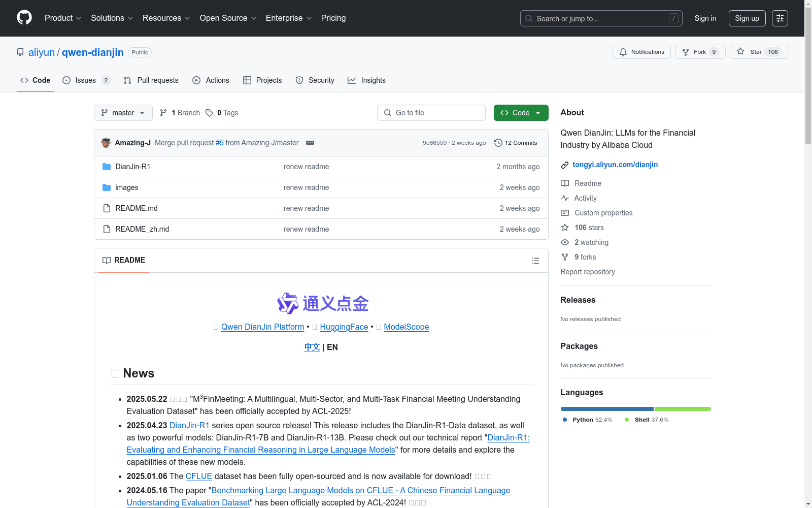The width and height of the screenshot is (812, 508).
Task: Click the Python language bar segment
Action: click(x=607, y=409)
